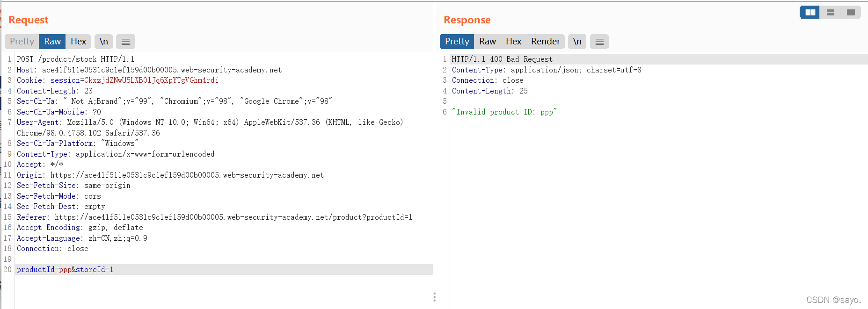Click the Response 'Connection: close' line

point(488,80)
